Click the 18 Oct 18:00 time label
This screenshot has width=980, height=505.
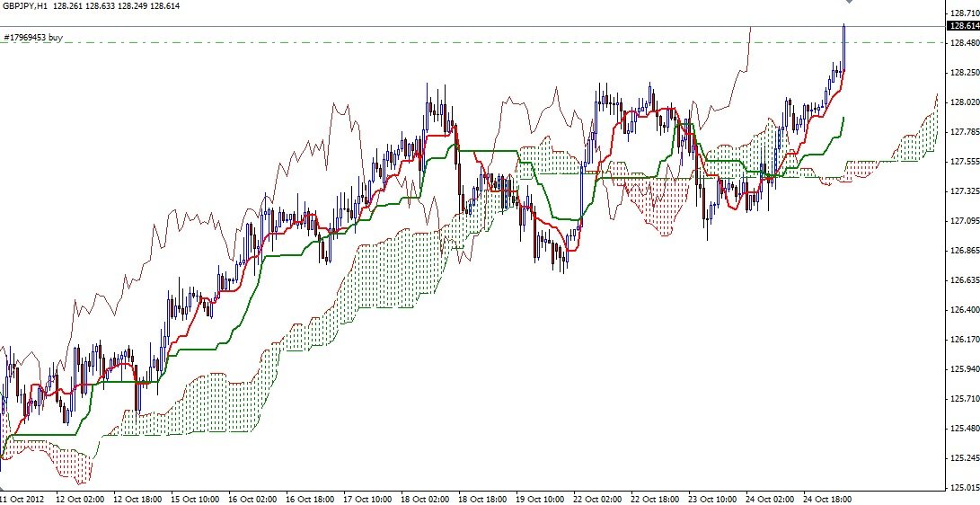pos(483,500)
